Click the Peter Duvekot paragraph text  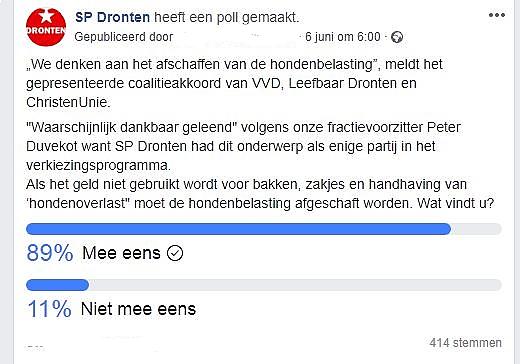(x=243, y=146)
